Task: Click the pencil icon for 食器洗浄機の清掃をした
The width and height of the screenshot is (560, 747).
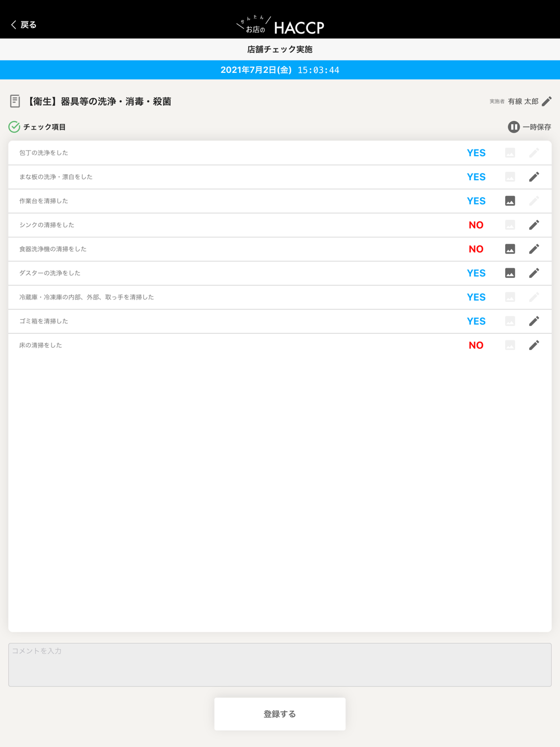Action: click(x=534, y=249)
